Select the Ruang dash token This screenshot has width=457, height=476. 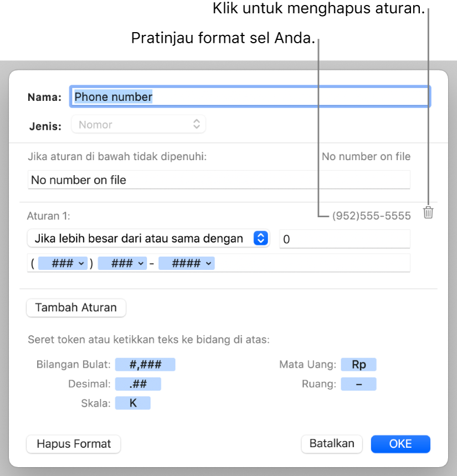pos(359,383)
